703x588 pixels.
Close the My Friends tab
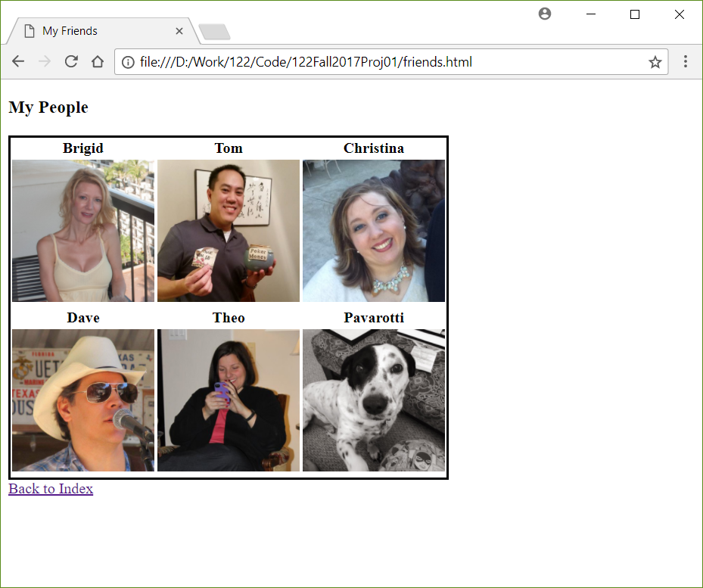pos(179,31)
